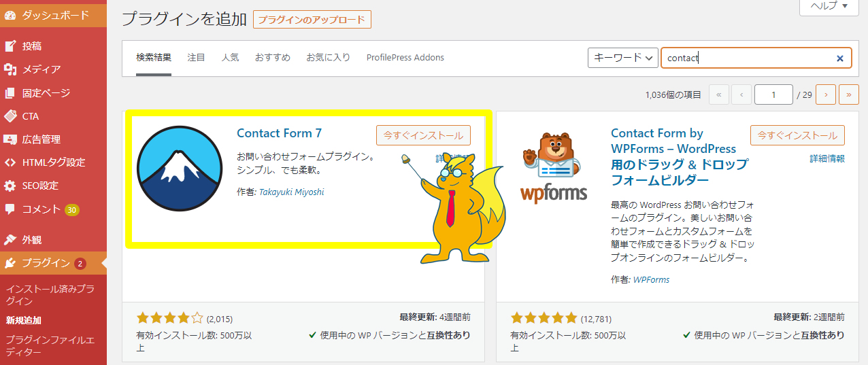This screenshot has width=868, height=365.
Task: Click the WPForms compatibility checkmark
Action: click(x=686, y=335)
